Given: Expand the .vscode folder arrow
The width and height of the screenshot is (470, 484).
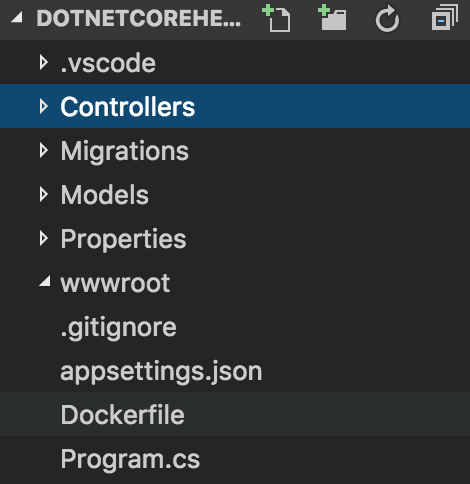Looking at the screenshot, I should [43, 62].
